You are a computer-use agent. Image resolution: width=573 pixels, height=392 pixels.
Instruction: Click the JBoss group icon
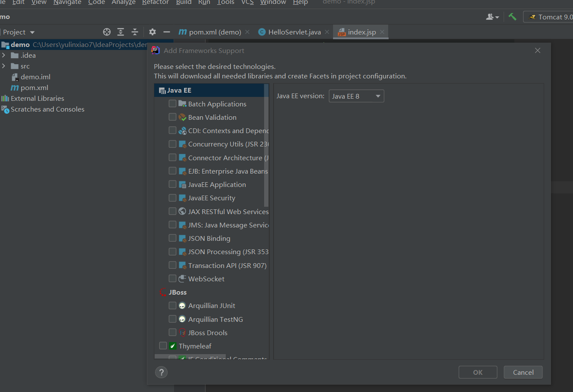point(163,292)
